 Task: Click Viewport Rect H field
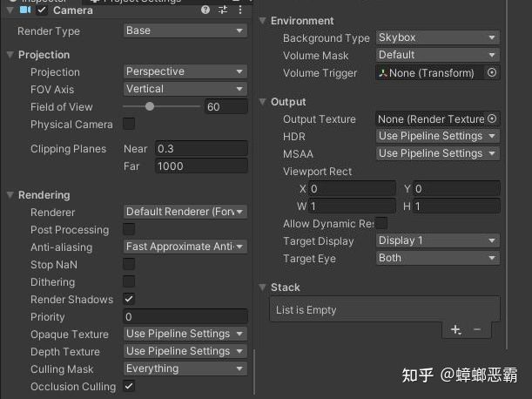[x=456, y=206]
